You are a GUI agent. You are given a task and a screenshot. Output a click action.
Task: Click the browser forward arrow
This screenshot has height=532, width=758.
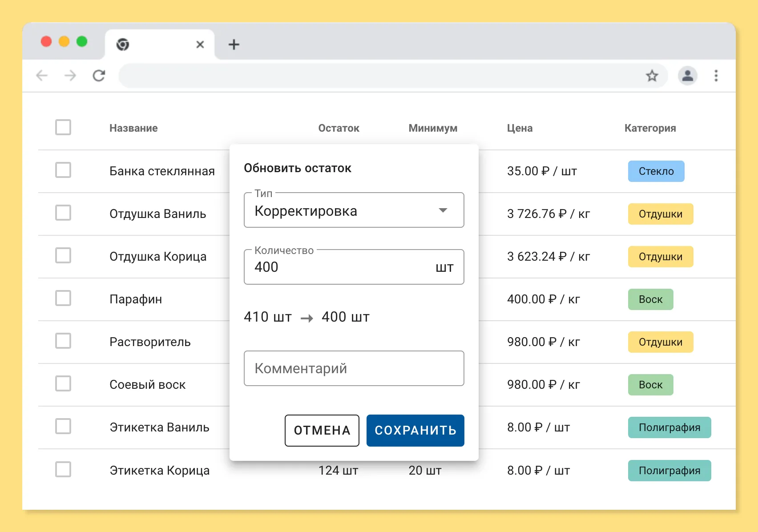[x=70, y=76]
